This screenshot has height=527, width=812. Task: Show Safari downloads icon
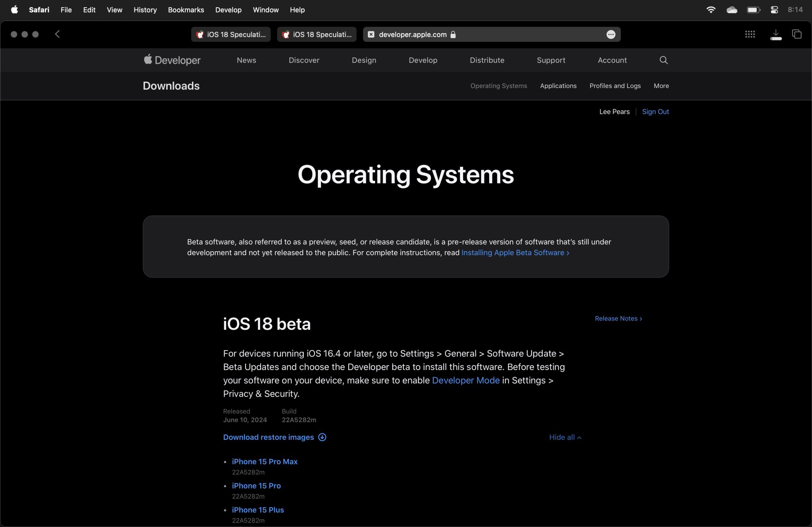[776, 34]
